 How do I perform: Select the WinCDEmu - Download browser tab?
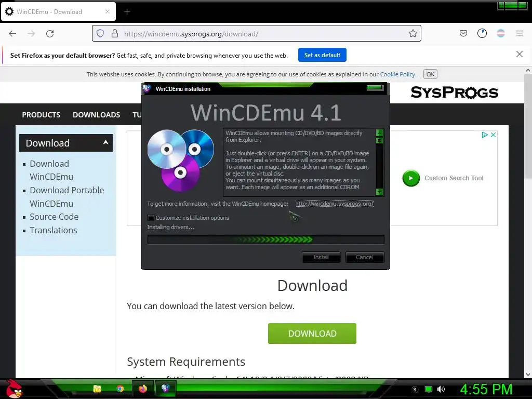pyautogui.click(x=58, y=11)
